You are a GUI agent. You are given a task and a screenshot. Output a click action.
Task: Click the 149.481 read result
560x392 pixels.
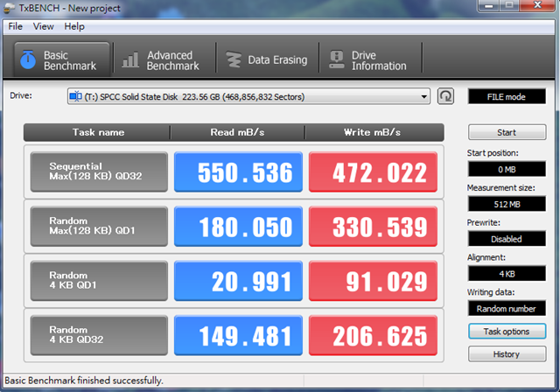[x=238, y=335]
